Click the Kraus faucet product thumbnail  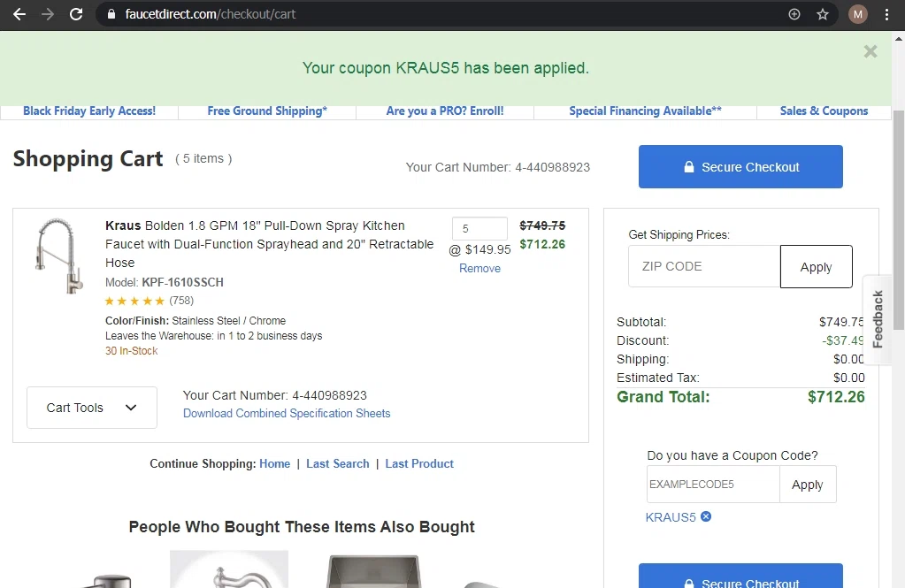coord(58,256)
